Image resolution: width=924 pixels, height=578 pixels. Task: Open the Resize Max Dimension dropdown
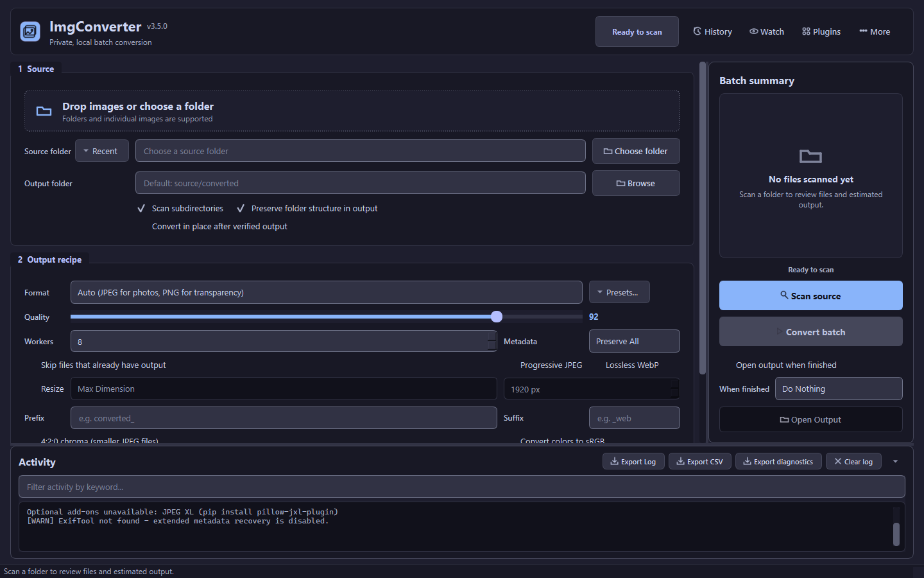click(283, 389)
